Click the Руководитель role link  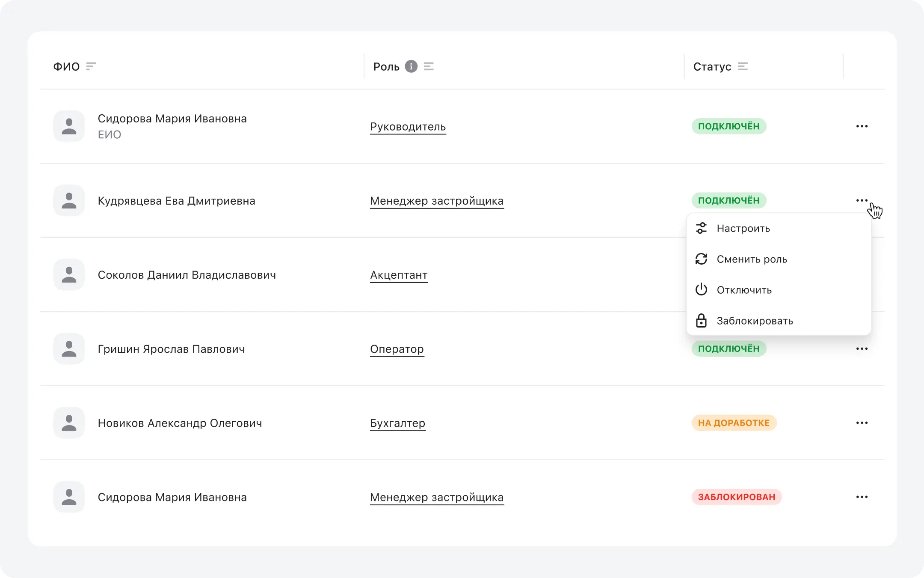pyautogui.click(x=408, y=127)
